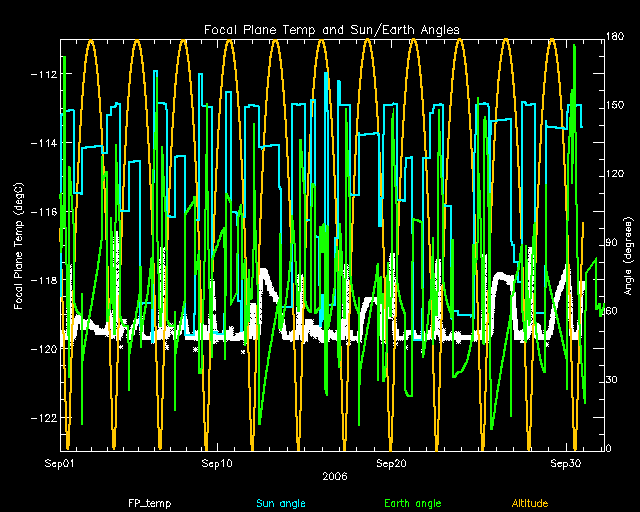Select the Sep10 date tick label
640x512 pixels.
point(217,464)
